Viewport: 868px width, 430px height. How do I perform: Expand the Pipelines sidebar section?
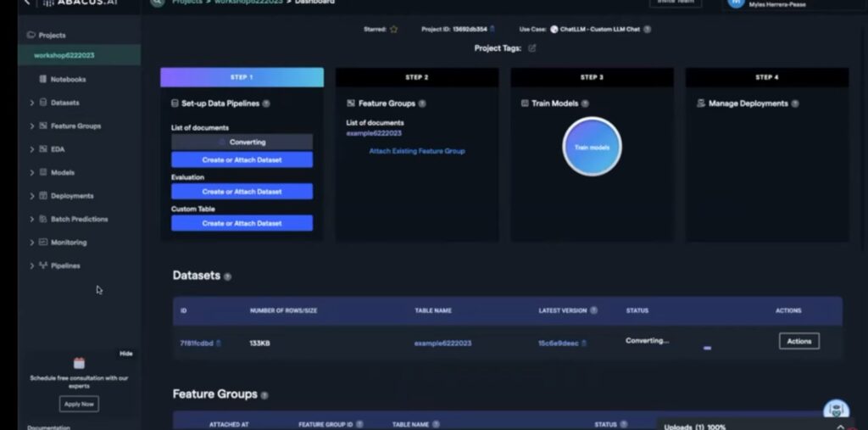[x=32, y=265]
